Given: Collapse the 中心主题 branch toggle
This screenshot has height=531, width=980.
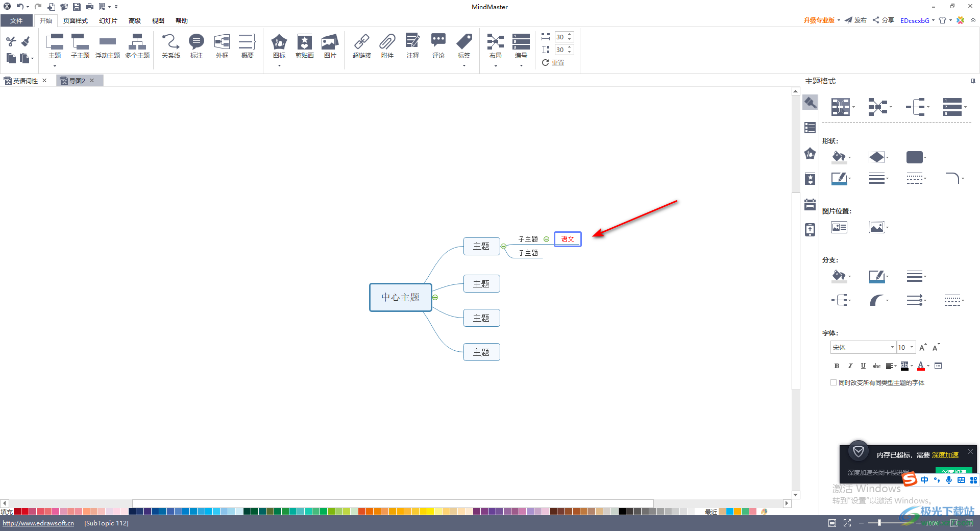Looking at the screenshot, I should pyautogui.click(x=435, y=297).
